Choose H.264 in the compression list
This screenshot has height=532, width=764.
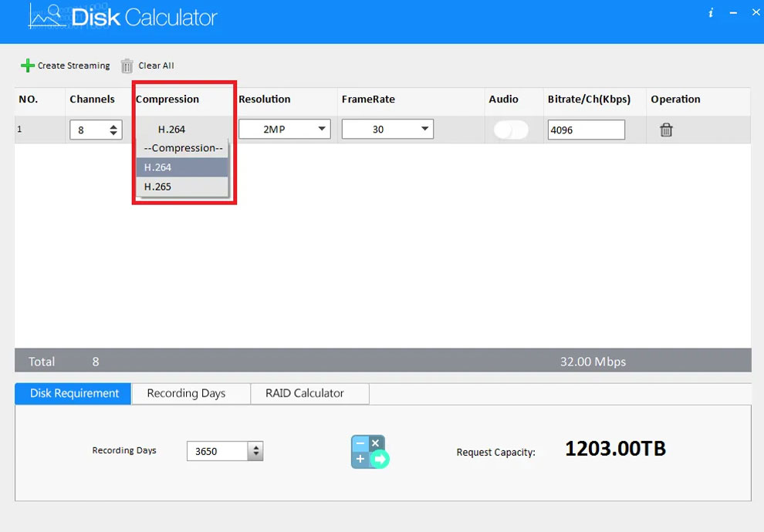pos(182,167)
